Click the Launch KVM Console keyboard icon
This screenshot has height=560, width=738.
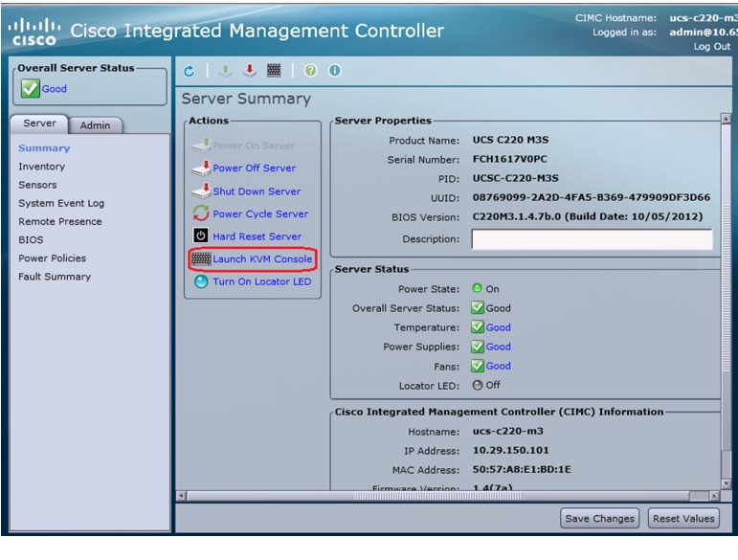tap(201, 258)
